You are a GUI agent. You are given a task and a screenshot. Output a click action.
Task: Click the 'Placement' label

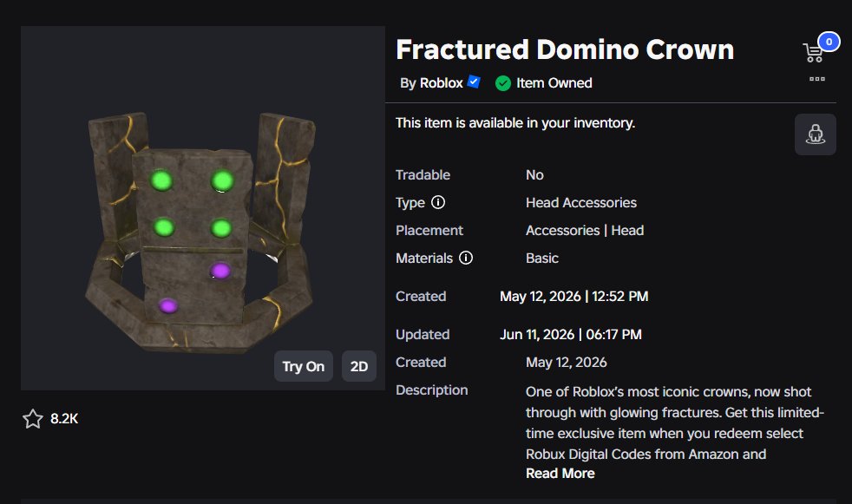429,230
